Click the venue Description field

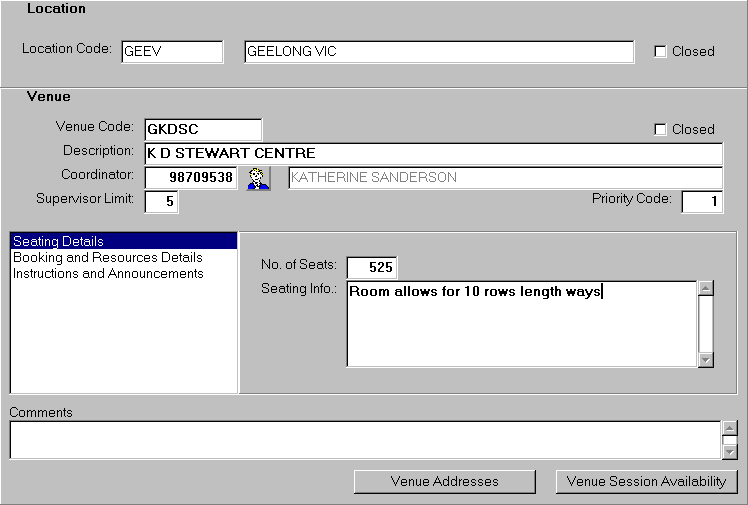[433, 153]
